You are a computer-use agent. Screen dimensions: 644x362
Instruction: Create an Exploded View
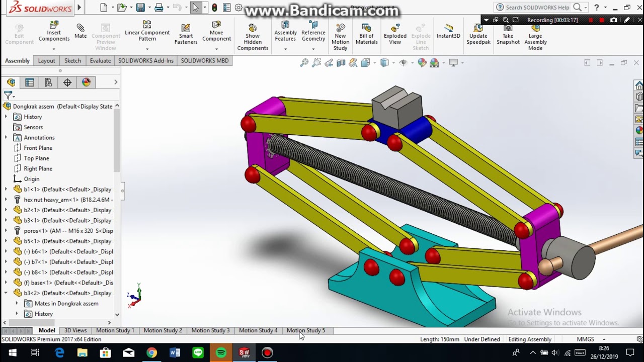(395, 34)
